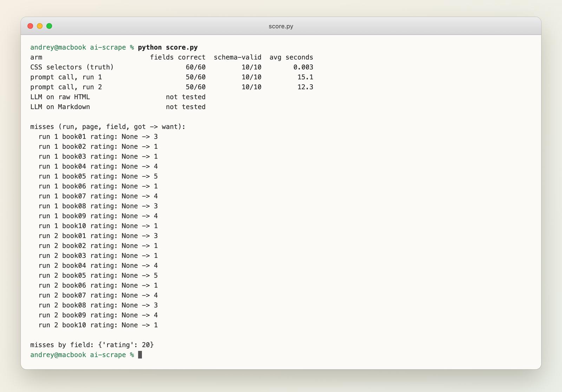Click the first 'andrey@macbook ai-scrape %' prompt
This screenshot has width=562, height=392.
click(x=82, y=47)
